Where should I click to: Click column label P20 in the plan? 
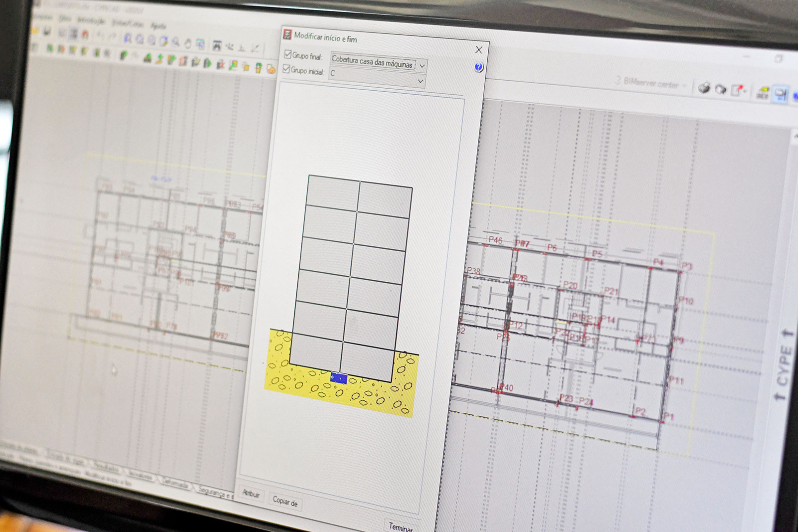(x=570, y=285)
